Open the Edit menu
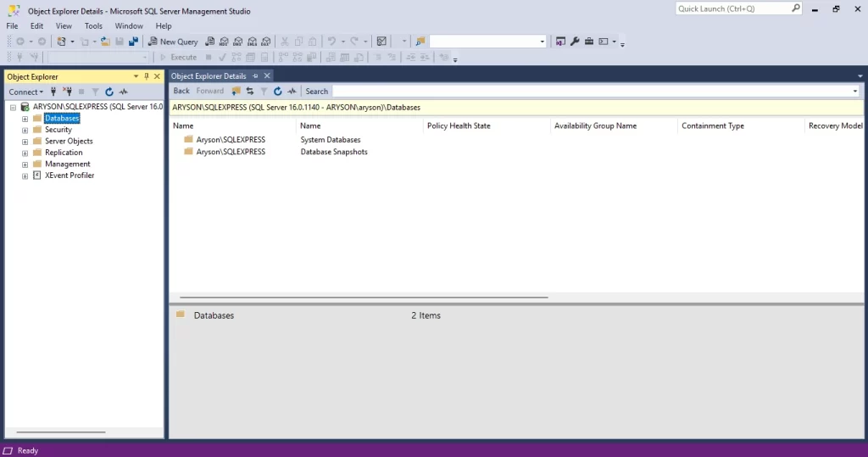The image size is (868, 457). click(36, 26)
